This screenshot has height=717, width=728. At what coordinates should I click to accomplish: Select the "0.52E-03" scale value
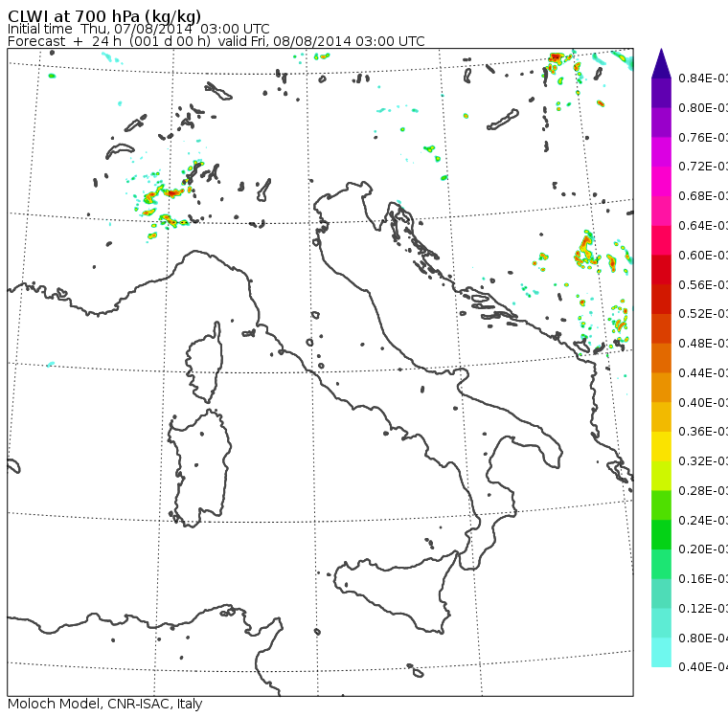coord(703,314)
